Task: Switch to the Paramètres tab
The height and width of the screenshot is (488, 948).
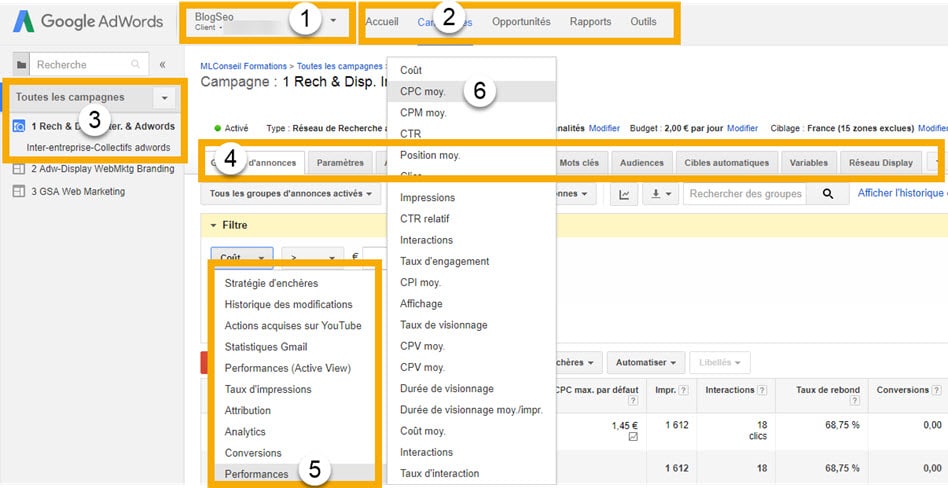Action: pyautogui.click(x=340, y=163)
